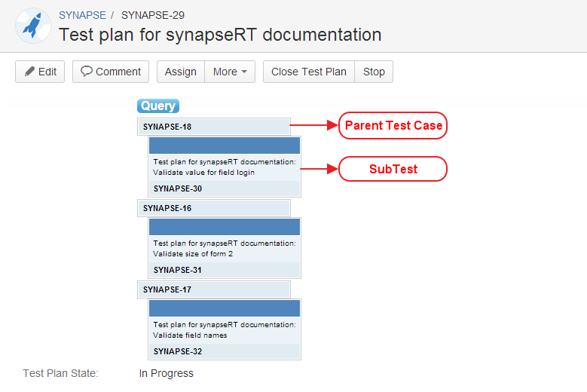Select parent test case SYNAPSE-18
This screenshot has height=392, width=587.
pyautogui.click(x=167, y=127)
